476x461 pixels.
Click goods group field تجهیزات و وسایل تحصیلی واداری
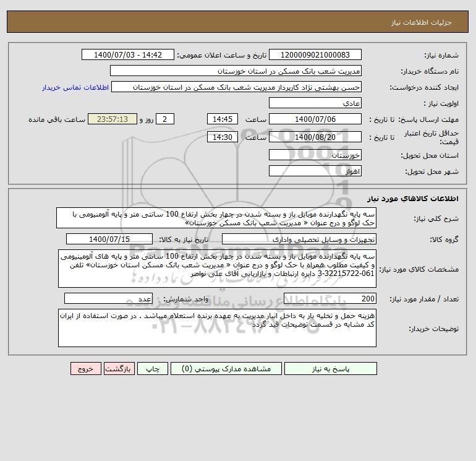tap(299, 239)
